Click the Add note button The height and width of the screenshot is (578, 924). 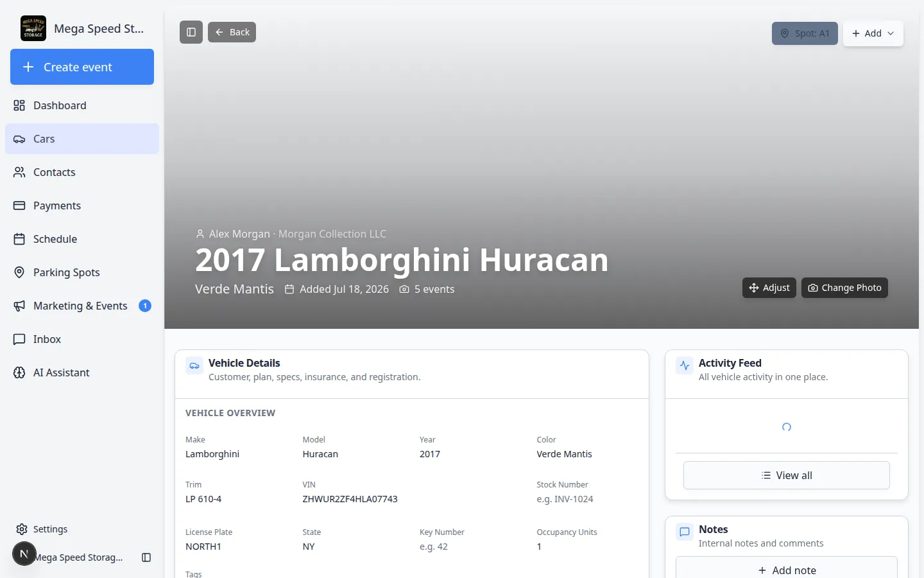tap(787, 569)
